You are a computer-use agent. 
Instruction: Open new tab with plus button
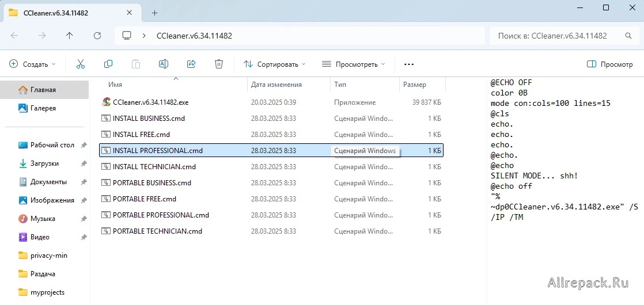click(154, 13)
